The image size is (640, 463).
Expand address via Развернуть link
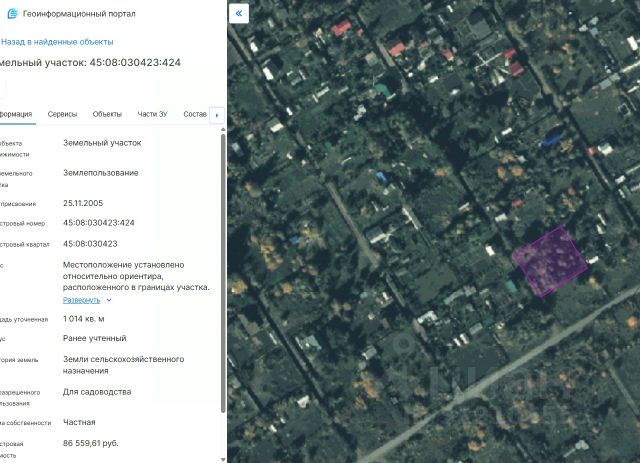click(81, 300)
